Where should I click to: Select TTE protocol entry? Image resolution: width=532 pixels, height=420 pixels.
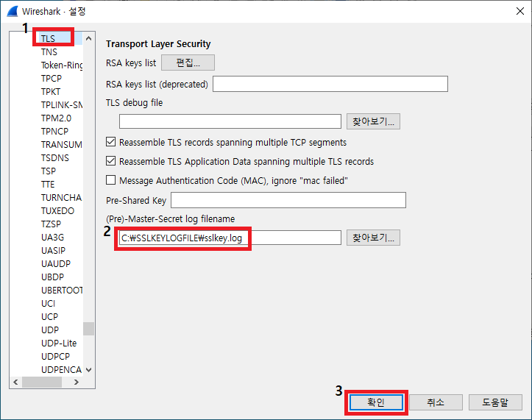click(48, 184)
